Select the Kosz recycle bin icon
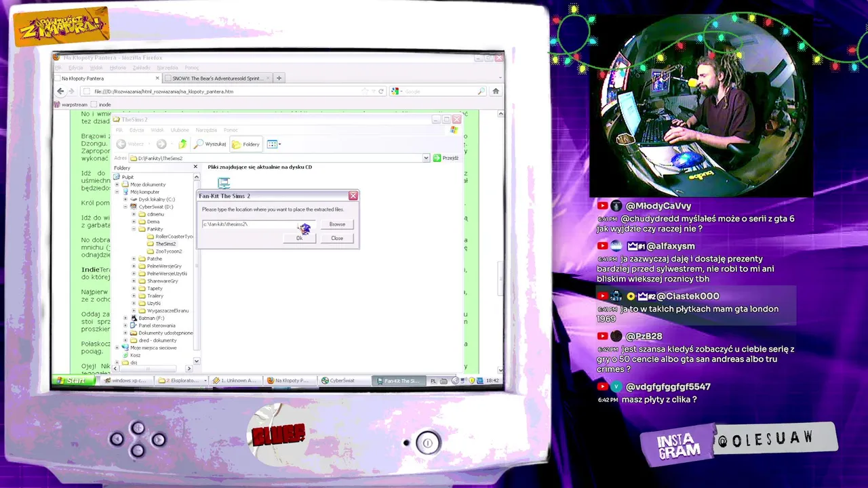 (x=125, y=355)
